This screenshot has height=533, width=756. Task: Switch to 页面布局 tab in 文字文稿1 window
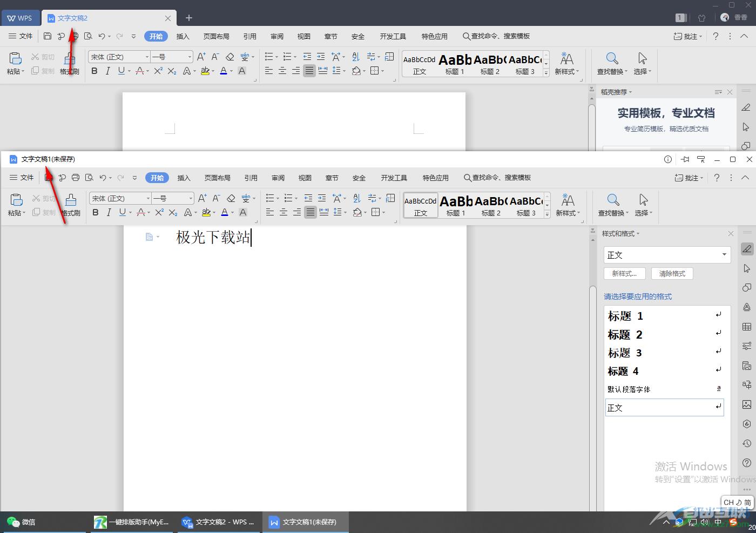(x=218, y=178)
